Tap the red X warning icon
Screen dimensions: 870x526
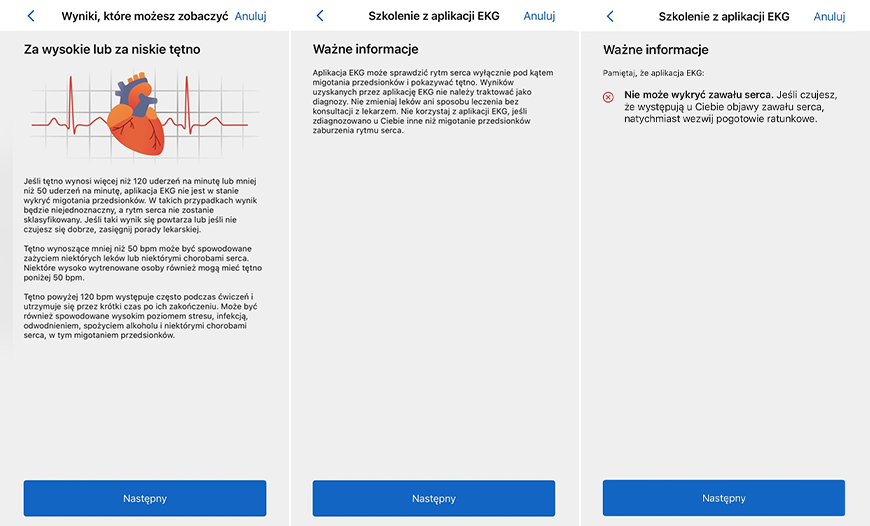608,98
